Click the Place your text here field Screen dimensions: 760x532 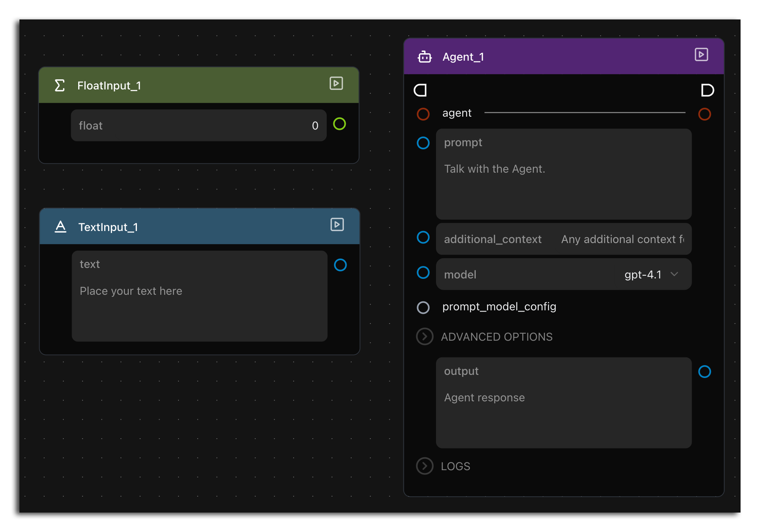pyautogui.click(x=200, y=296)
